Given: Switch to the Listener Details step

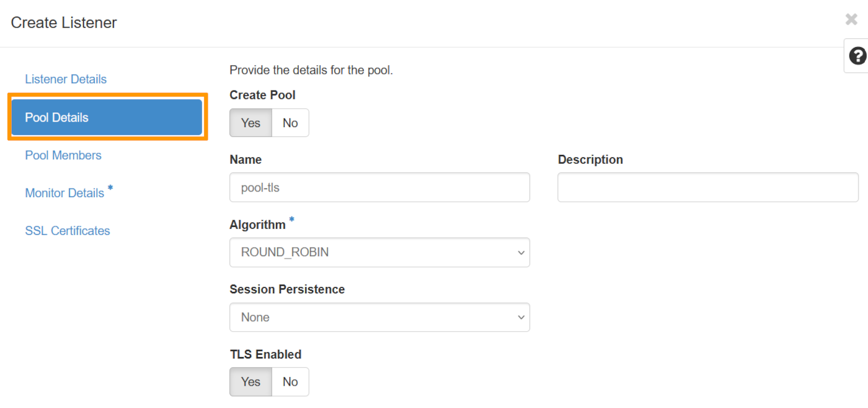Looking at the screenshot, I should click(x=66, y=79).
